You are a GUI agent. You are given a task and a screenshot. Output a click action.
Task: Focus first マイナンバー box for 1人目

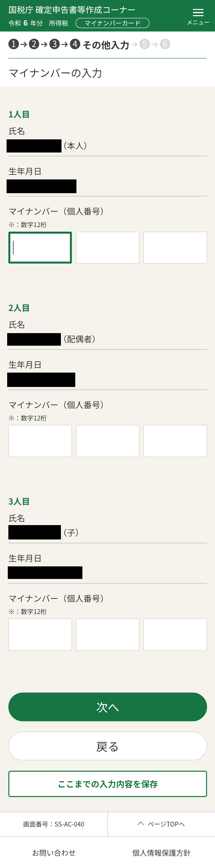coord(40,247)
